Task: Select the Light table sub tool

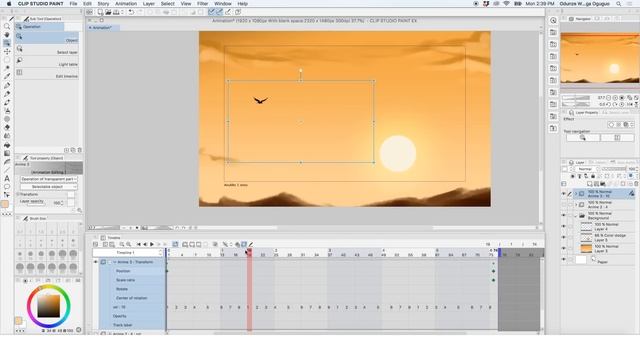Action: click(47, 62)
